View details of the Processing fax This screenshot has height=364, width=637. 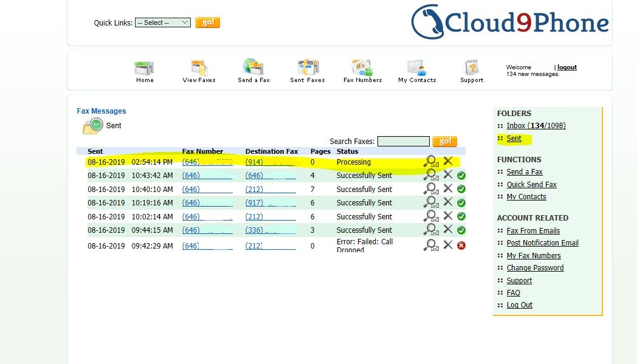431,161
